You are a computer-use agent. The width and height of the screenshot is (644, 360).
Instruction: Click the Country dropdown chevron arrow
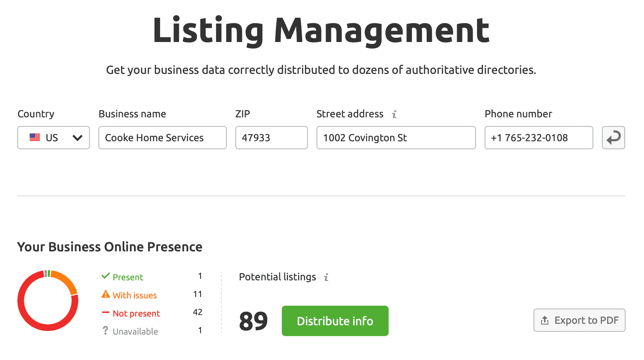78,138
